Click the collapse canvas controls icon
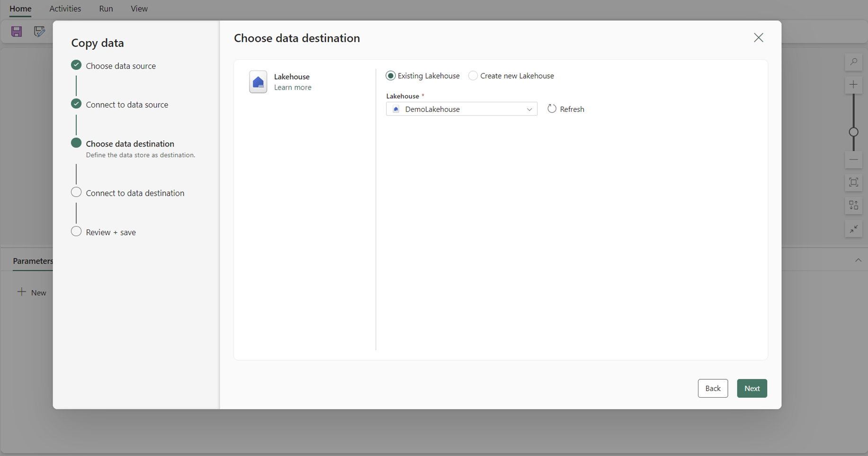Screen dimensions: 868x456 (x=853, y=229)
